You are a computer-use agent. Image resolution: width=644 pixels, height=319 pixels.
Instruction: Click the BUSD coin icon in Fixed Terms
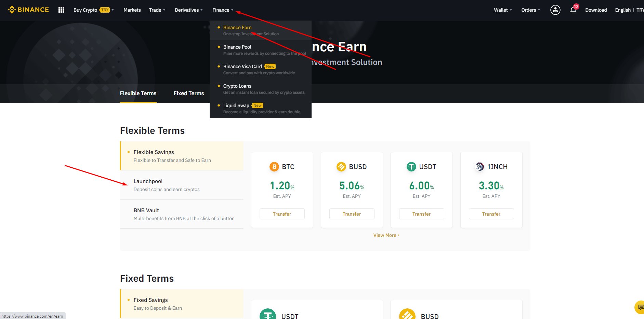tap(407, 314)
